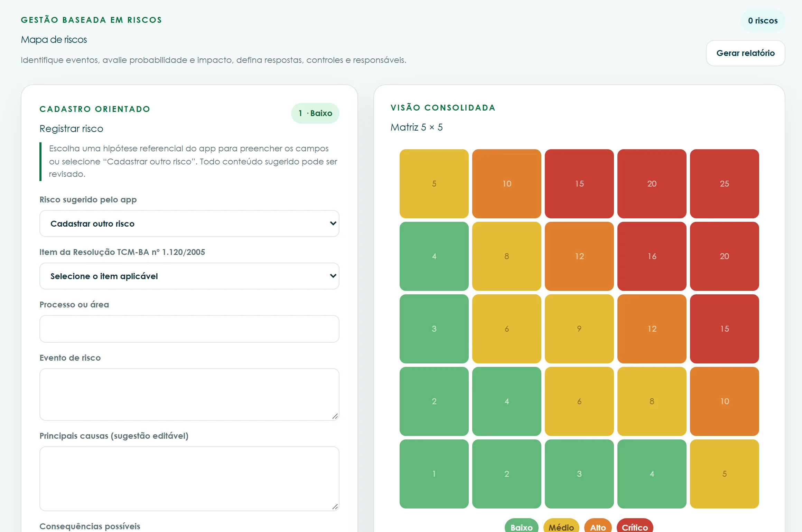Click the GESTÃO BASEADA EM RISCOS title
The width and height of the screenshot is (802, 532).
(92, 20)
